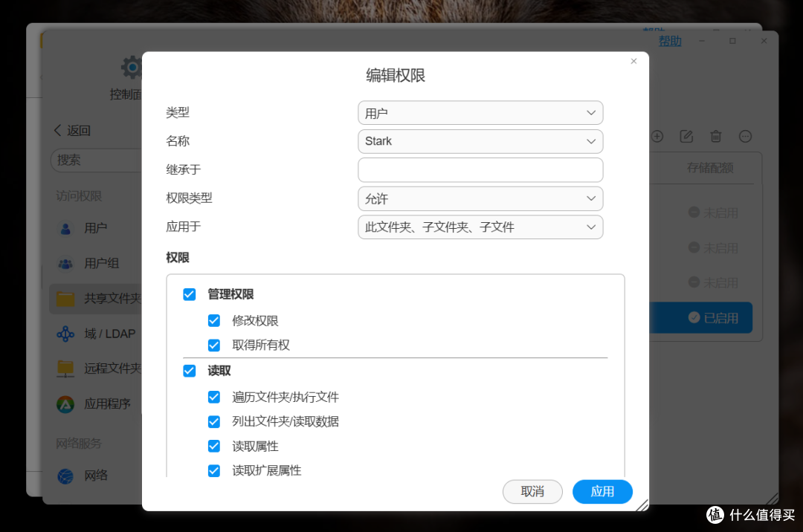Screen dimensions: 803x532
Task: Open the 类型 dropdown showing 用户
Action: tap(480, 112)
